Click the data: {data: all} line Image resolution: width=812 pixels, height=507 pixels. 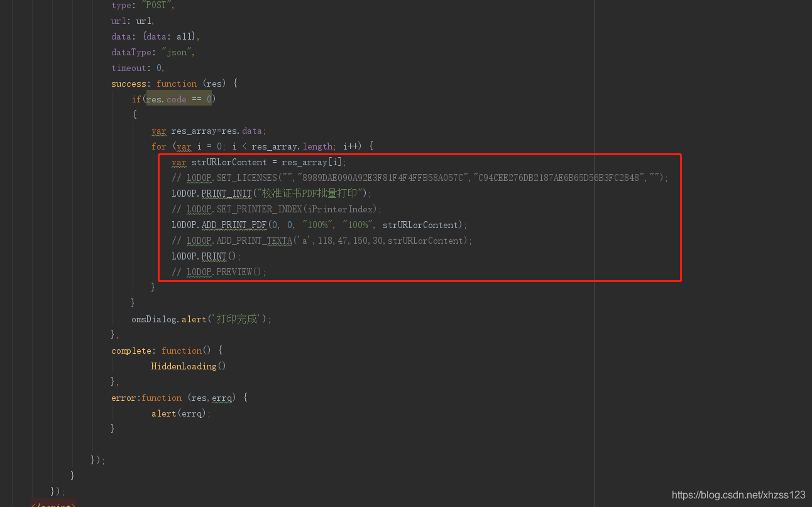point(155,36)
